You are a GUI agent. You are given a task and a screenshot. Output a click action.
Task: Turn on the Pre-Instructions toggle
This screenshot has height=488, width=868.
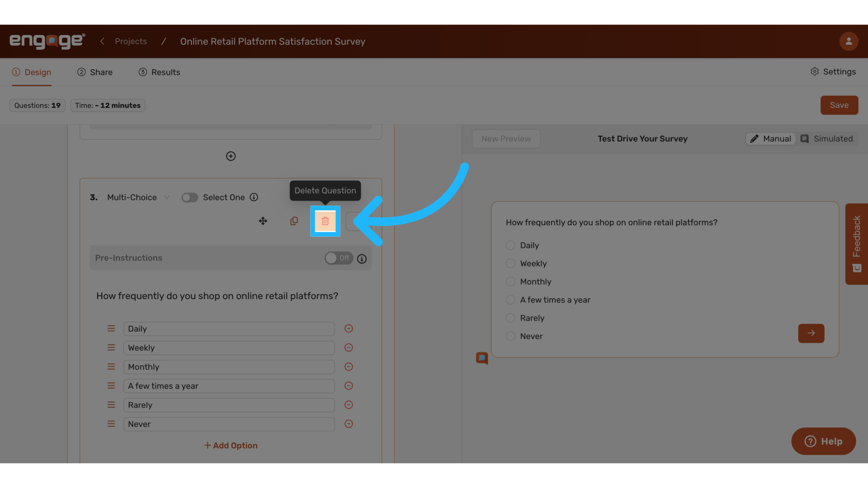pos(339,258)
